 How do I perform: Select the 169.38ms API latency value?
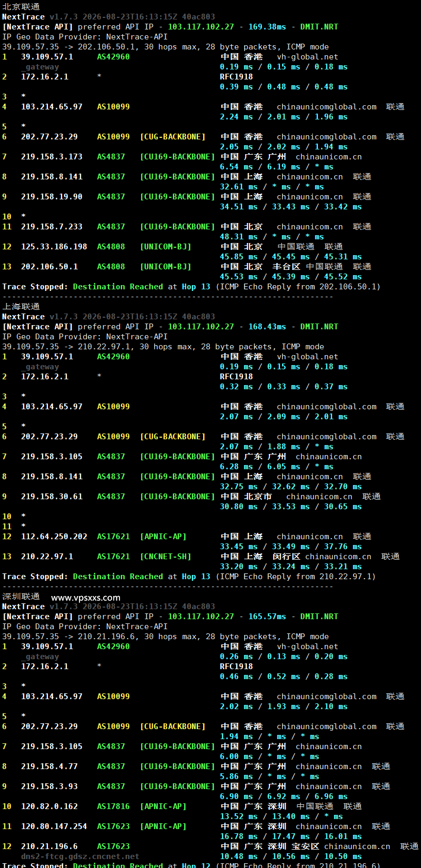coord(267,27)
